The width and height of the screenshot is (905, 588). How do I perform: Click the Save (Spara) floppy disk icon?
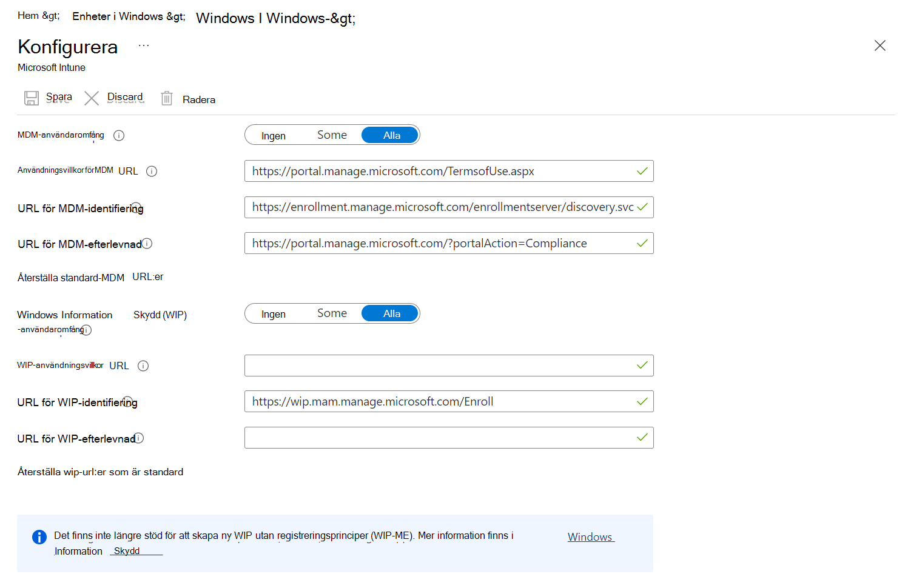pyautogui.click(x=32, y=98)
